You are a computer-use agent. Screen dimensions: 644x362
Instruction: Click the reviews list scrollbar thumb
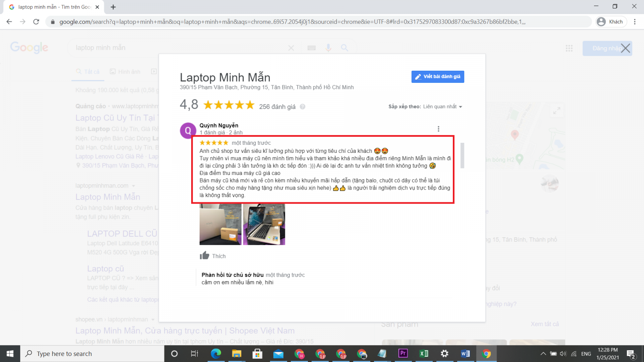point(462,155)
